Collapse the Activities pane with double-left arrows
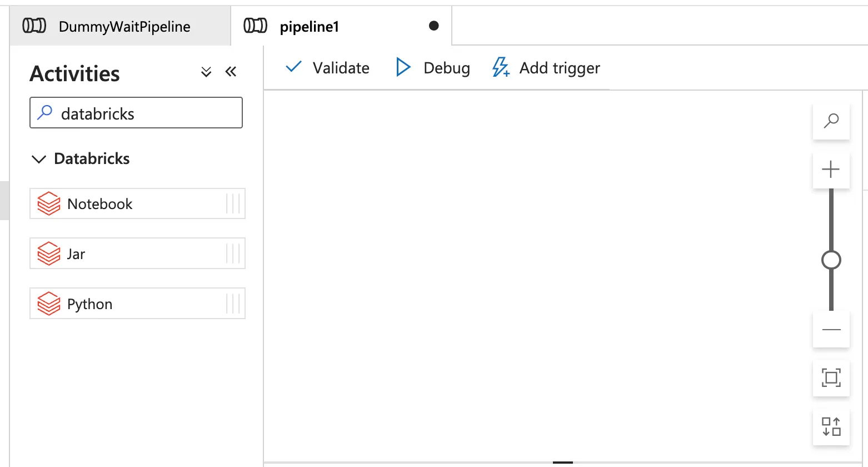The width and height of the screenshot is (868, 467). pyautogui.click(x=231, y=71)
